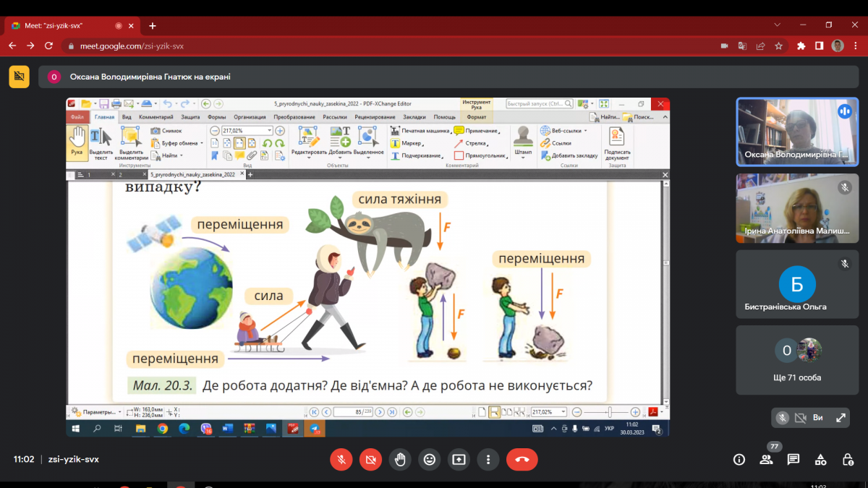Open the emoji reactions button
The width and height of the screenshot is (868, 488).
430,459
